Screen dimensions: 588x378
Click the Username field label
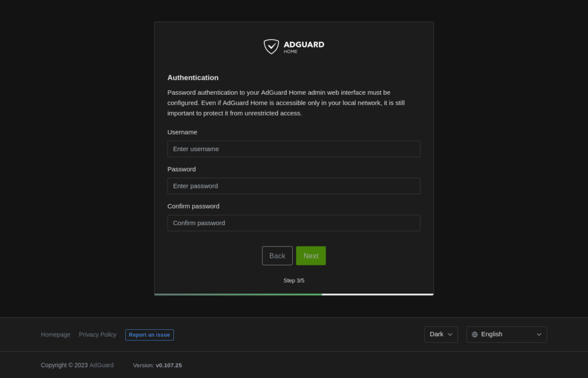pyautogui.click(x=182, y=132)
